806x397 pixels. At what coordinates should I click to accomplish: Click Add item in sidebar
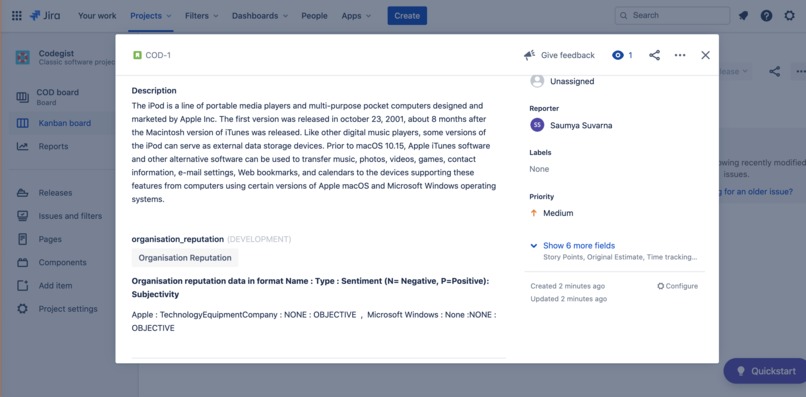pyautogui.click(x=56, y=285)
